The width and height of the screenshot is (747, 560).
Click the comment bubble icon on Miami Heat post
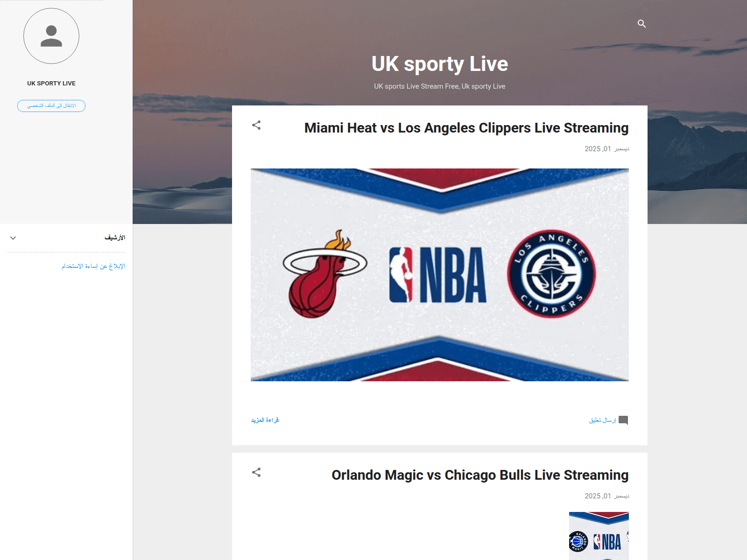[x=623, y=420]
